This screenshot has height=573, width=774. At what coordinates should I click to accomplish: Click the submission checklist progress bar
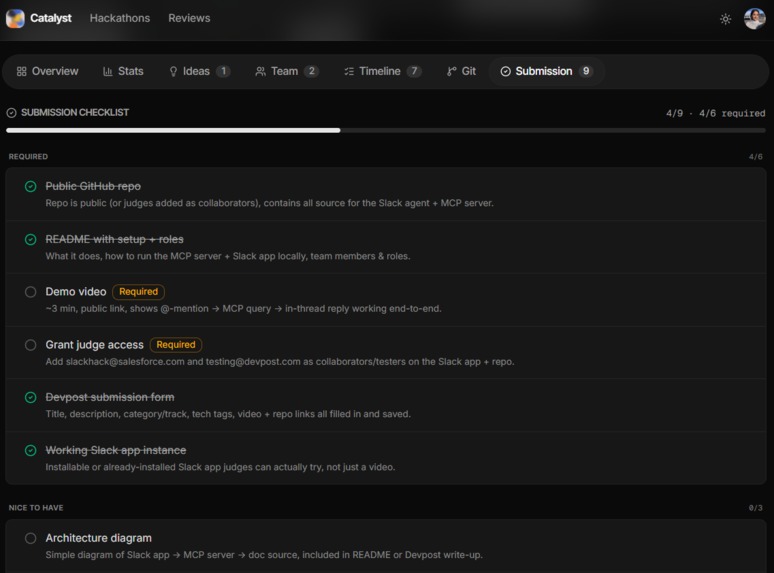[x=386, y=130]
